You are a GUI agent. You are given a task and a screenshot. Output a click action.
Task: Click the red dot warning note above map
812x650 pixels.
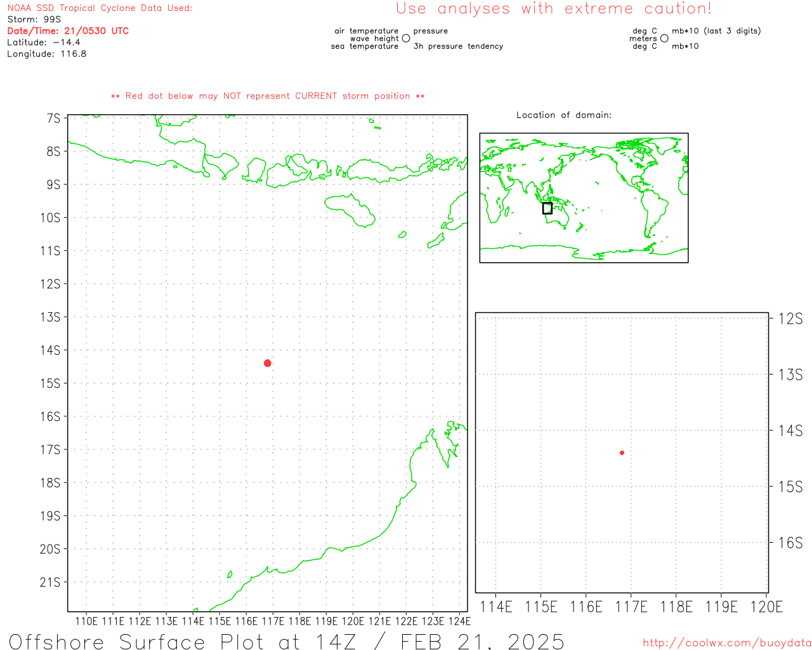268,96
